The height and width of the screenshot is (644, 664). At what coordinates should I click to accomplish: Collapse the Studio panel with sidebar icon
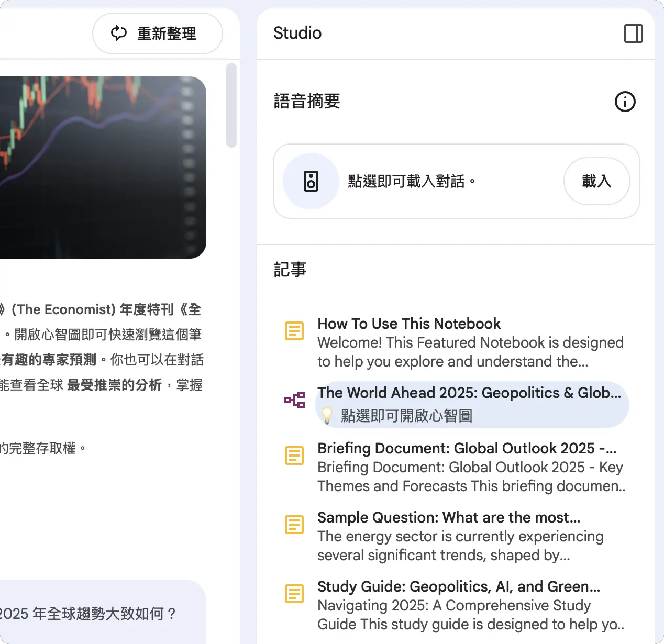click(634, 34)
